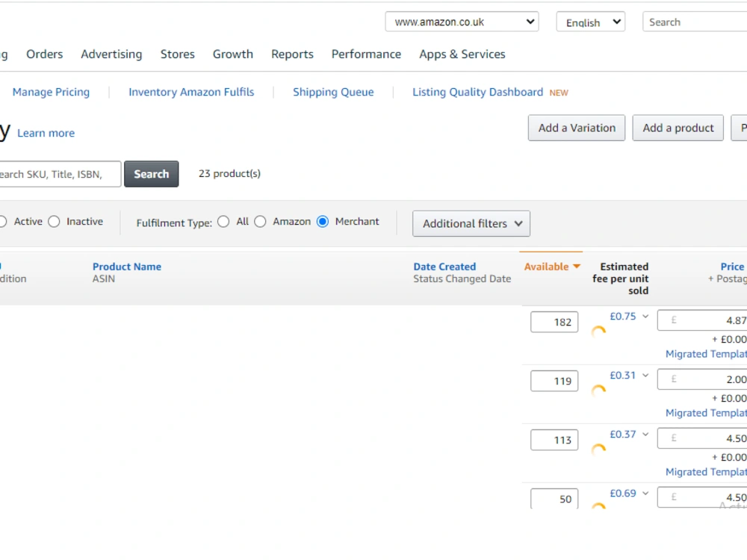Click the Learn more link

point(46,134)
